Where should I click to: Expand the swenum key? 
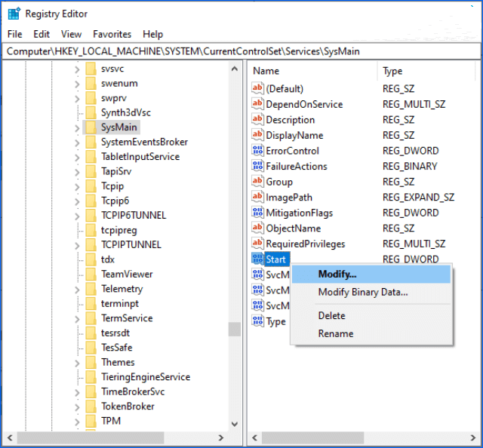(77, 84)
